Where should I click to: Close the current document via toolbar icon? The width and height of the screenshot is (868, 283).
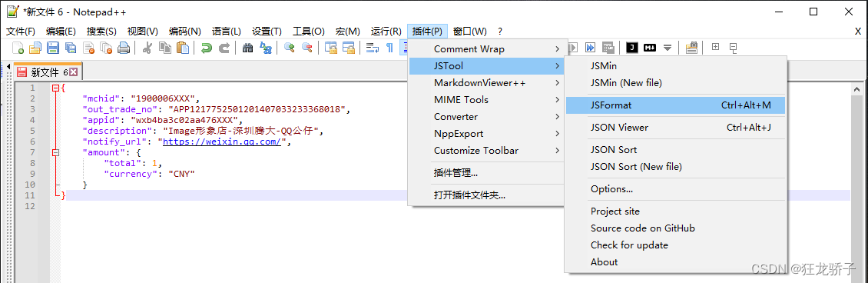88,48
